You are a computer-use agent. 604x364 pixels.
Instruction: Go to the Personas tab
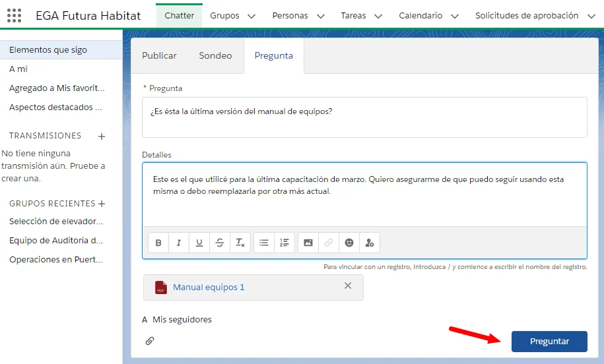290,16
